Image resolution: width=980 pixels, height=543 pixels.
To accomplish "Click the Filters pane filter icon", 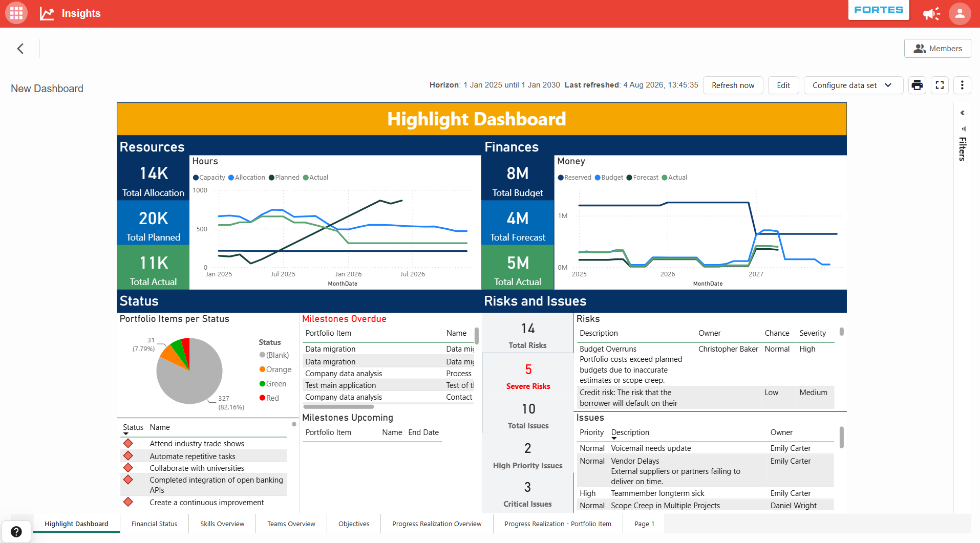I will pos(964,129).
